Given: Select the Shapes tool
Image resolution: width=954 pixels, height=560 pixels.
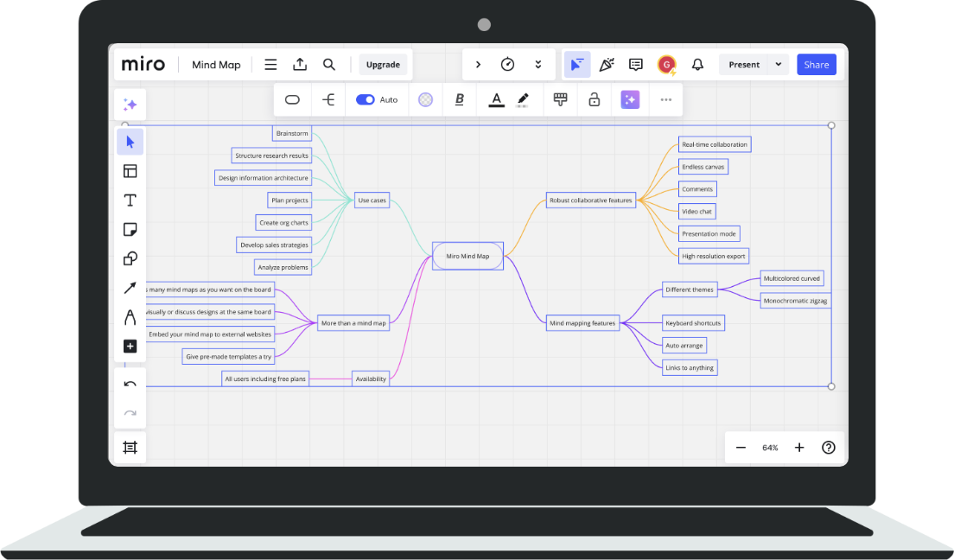Looking at the screenshot, I should pyautogui.click(x=130, y=258).
